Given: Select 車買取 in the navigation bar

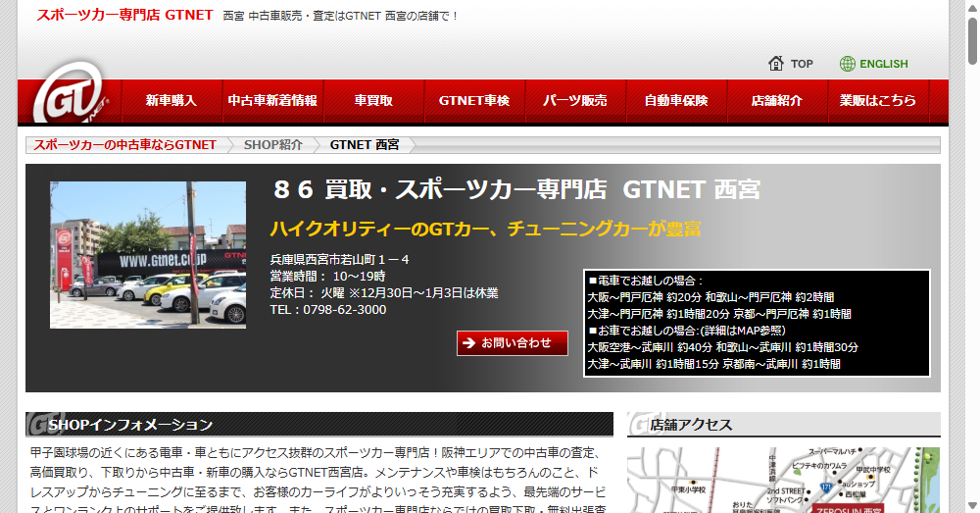Looking at the screenshot, I should 373,101.
